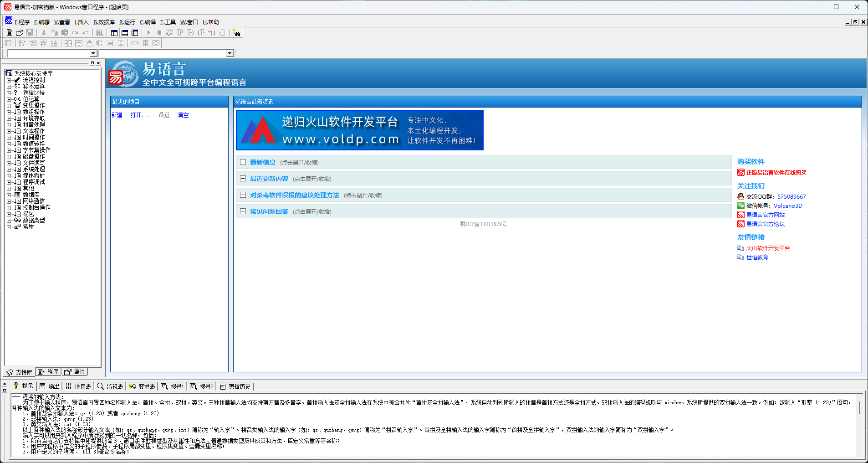The width and height of the screenshot is (868, 463).
Task: Click the Align left edges icon
Action: [22, 43]
